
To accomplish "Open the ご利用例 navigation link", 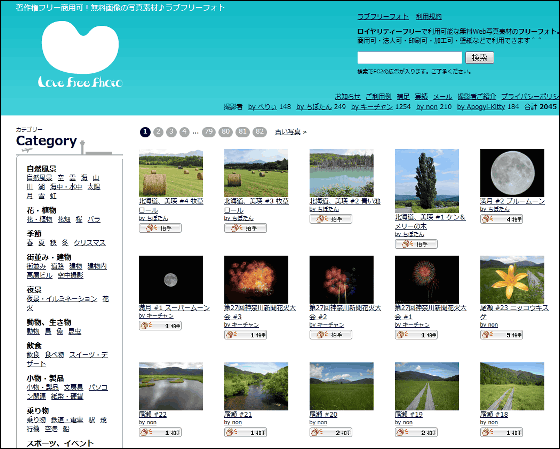I will pos(378,96).
